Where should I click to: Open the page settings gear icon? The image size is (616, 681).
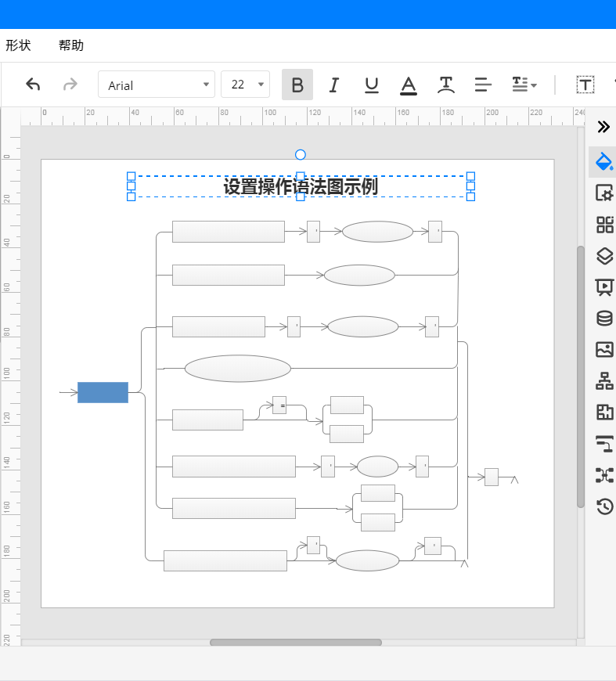[x=604, y=193]
